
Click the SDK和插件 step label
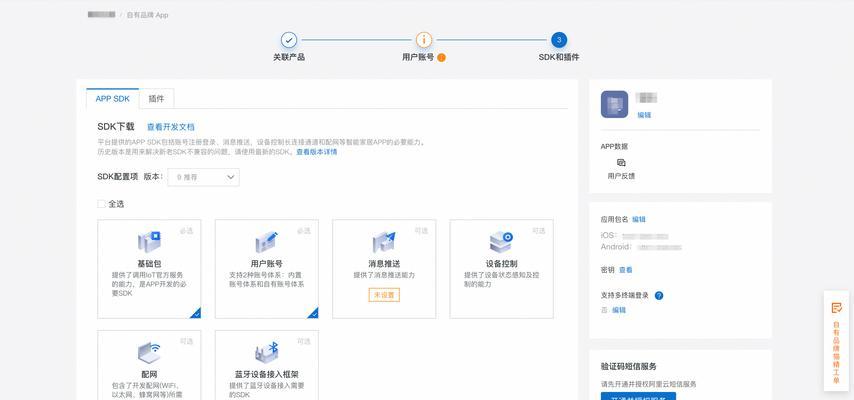(x=559, y=57)
